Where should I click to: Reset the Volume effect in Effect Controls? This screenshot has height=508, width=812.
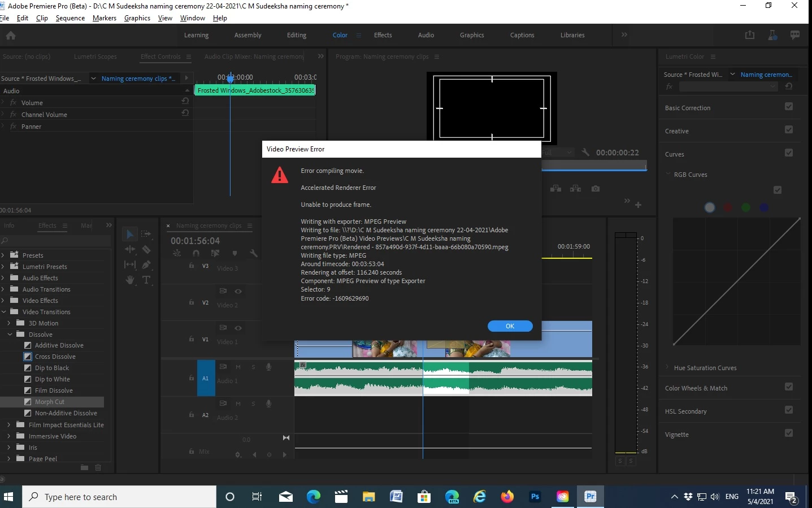click(x=185, y=101)
